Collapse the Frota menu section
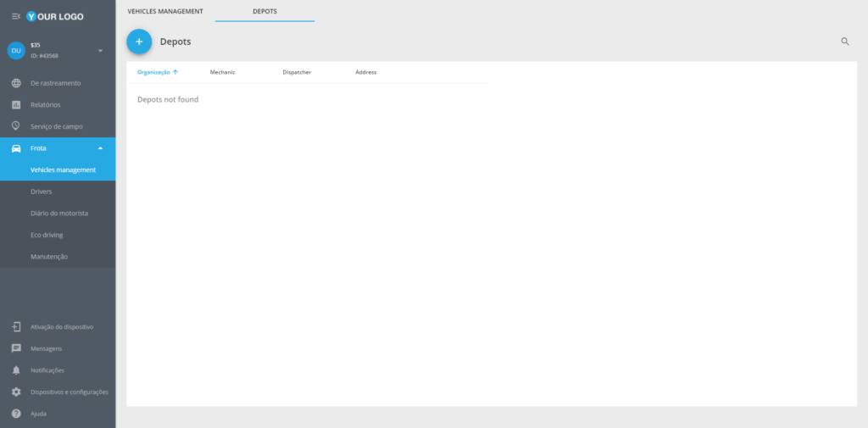868x428 pixels. (100, 148)
